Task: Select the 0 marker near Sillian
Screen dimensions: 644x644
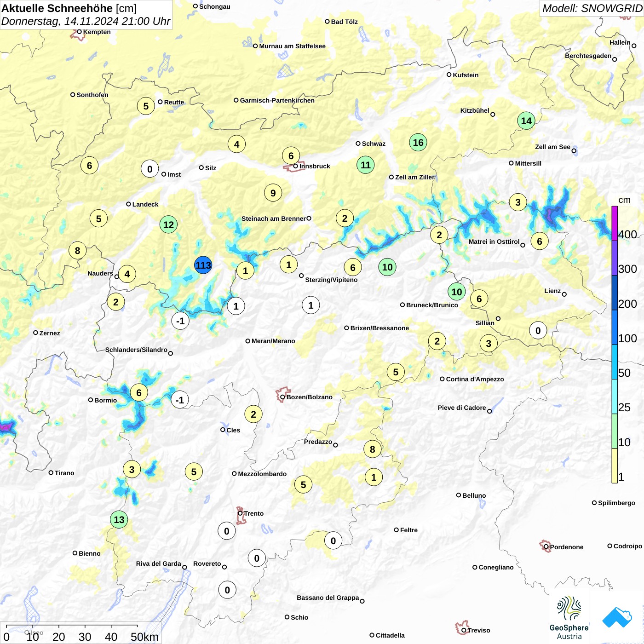Action: (538, 331)
